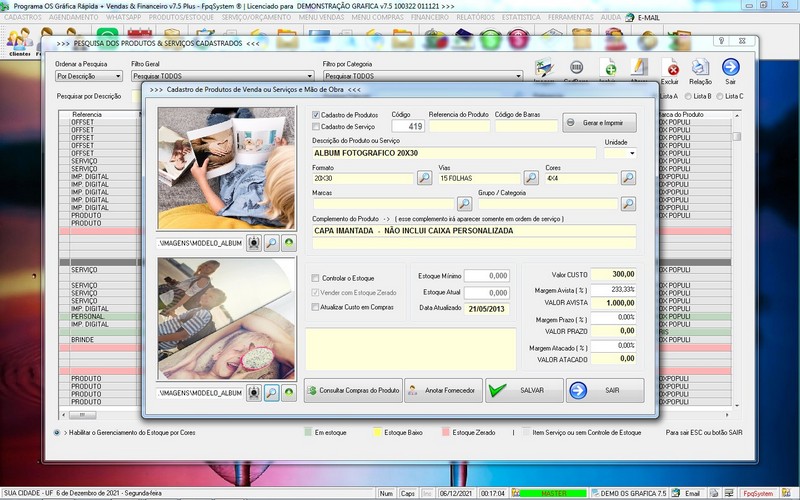Open the PRODUTOS/ESTOQUE menu
Screen dimensions: 800x500
[x=181, y=17]
